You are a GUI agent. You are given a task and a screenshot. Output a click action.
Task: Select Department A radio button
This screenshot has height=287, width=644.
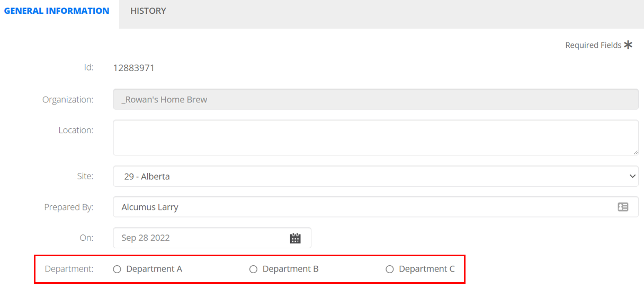117,269
